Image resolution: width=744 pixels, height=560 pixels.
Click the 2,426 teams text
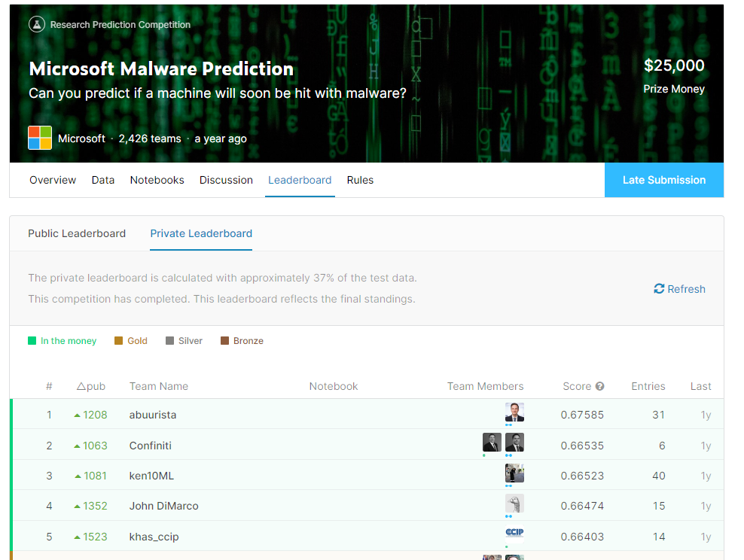pos(150,138)
